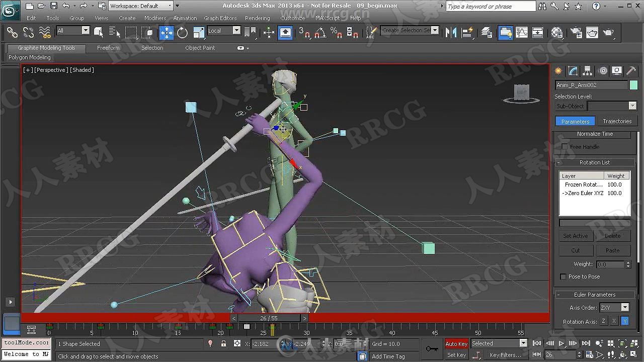Image resolution: width=644 pixels, height=362 pixels.
Task: Select Z rotation axis button
Action: tap(603, 321)
